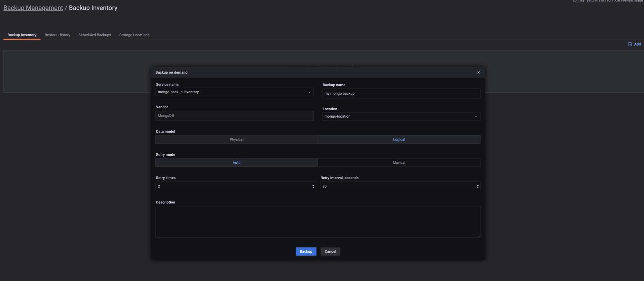Go to the Storage Locations tab
The width and height of the screenshot is (644, 281).
click(134, 35)
